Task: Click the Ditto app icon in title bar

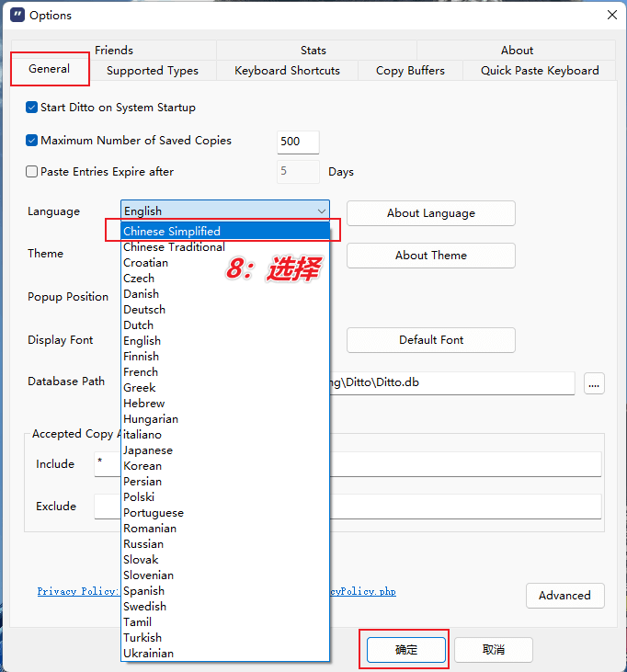Action: click(16, 15)
